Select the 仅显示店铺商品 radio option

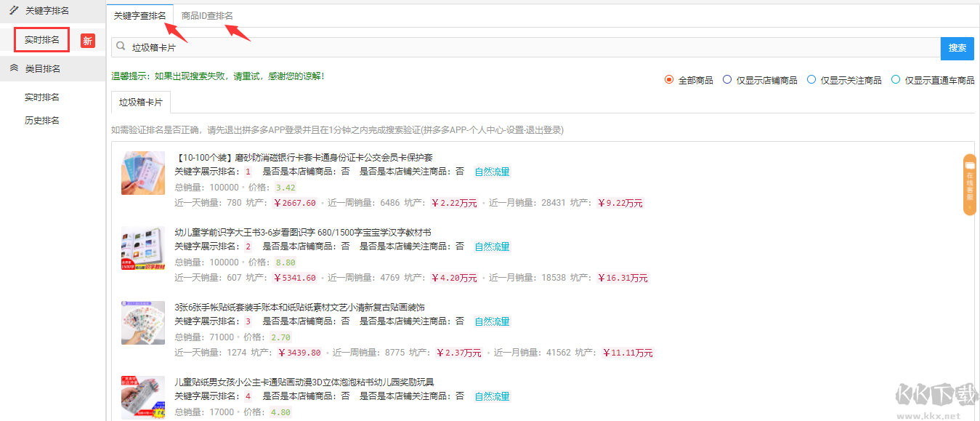pyautogui.click(x=727, y=80)
